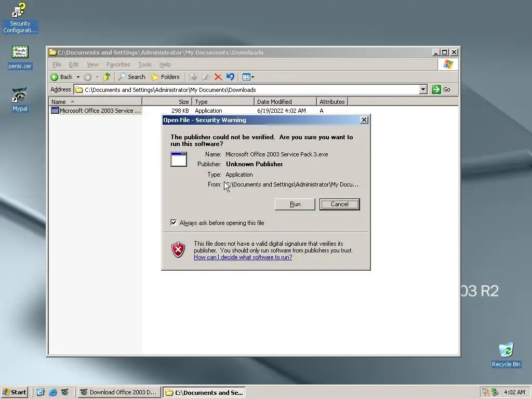Click the green Go button
The image size is (532, 399).
point(441,89)
